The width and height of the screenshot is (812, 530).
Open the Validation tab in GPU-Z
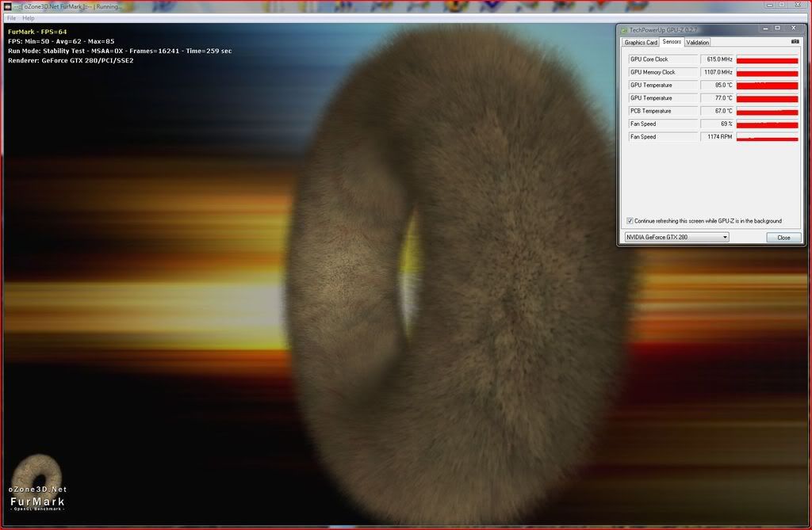point(698,43)
